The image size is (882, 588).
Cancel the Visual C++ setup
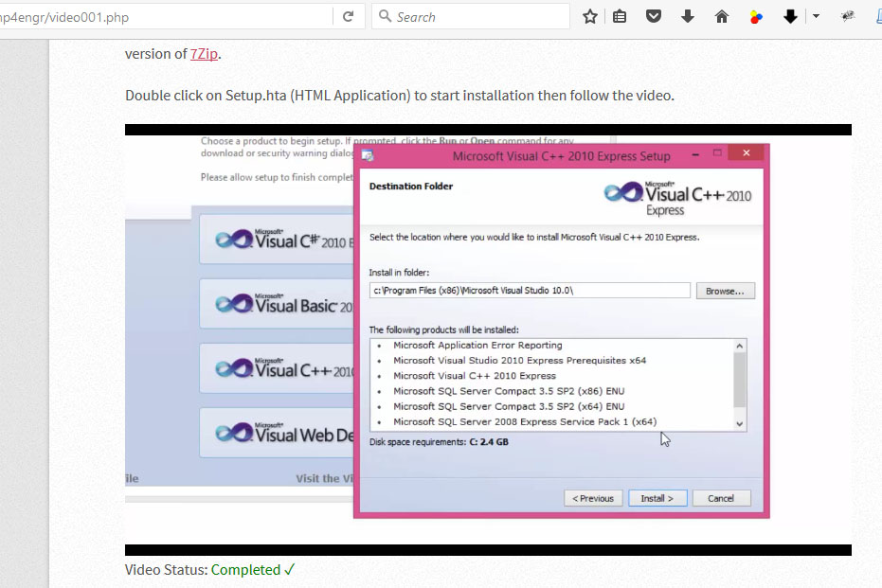coord(721,499)
